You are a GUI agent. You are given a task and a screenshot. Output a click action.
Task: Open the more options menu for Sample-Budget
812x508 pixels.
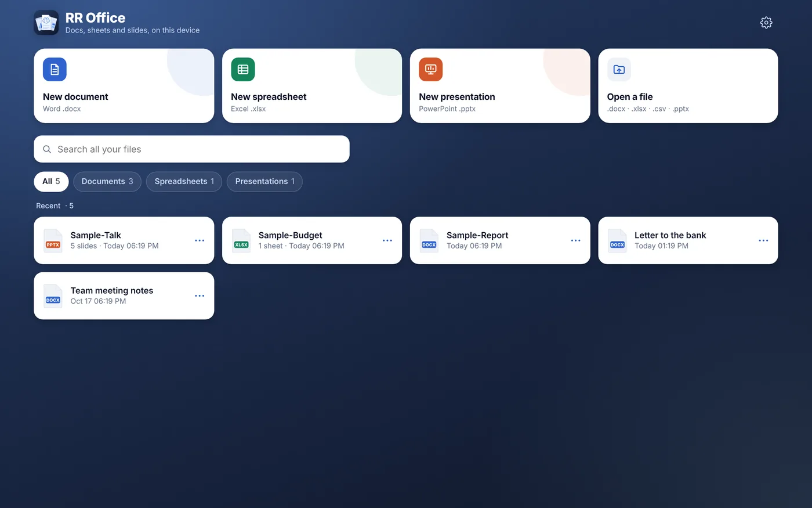pyautogui.click(x=387, y=240)
